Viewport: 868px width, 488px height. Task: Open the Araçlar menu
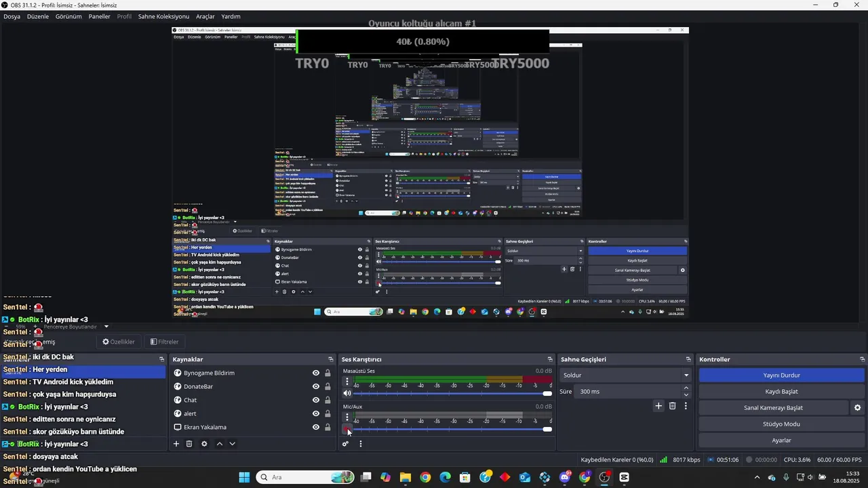point(205,16)
